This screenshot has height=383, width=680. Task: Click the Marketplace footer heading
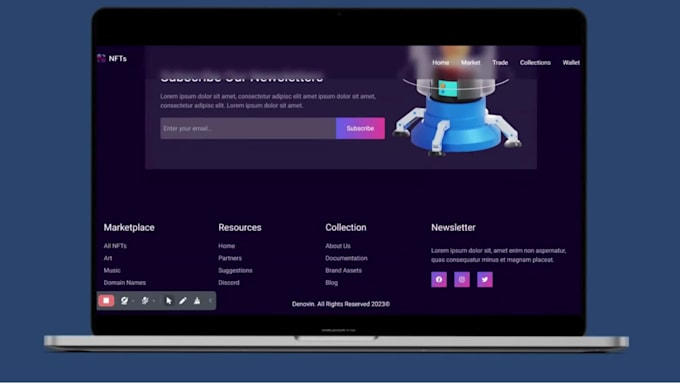(x=129, y=227)
